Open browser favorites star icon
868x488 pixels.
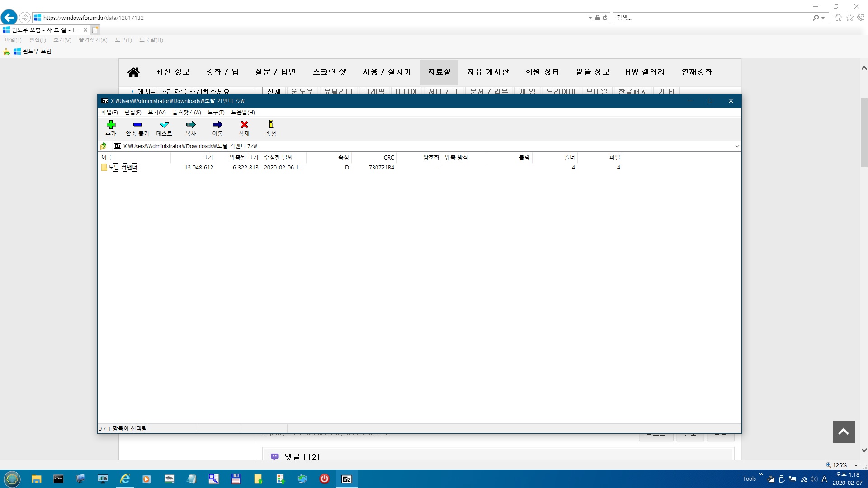[850, 17]
